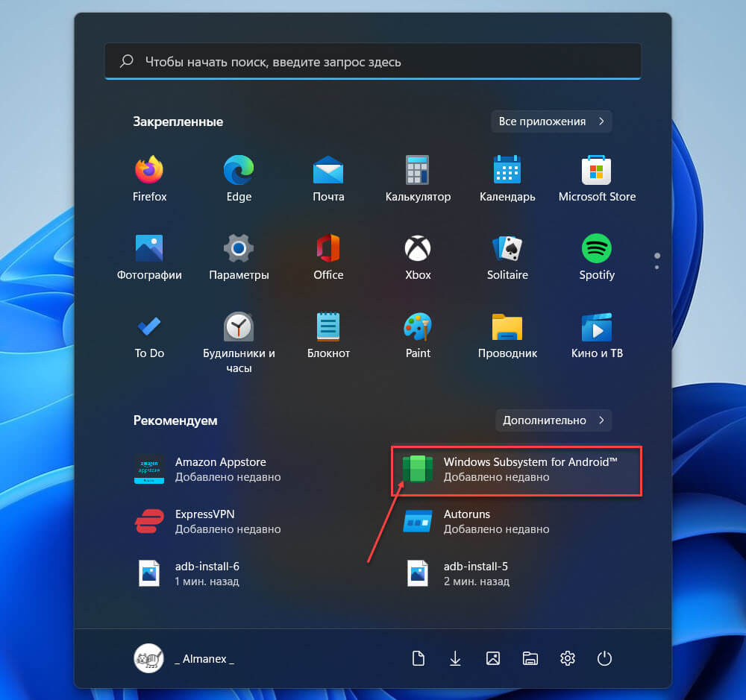The image size is (746, 700).
Task: Open the Xbox app
Action: click(418, 258)
